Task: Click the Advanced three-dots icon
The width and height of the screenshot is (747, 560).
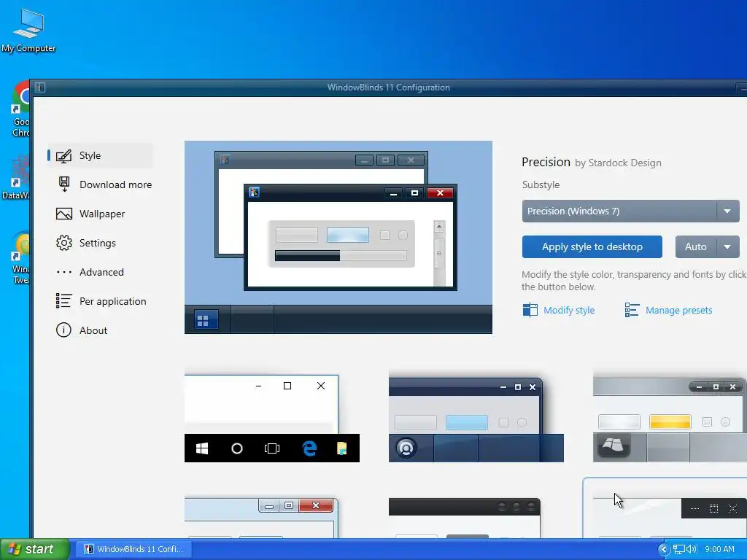Action: [x=64, y=273]
